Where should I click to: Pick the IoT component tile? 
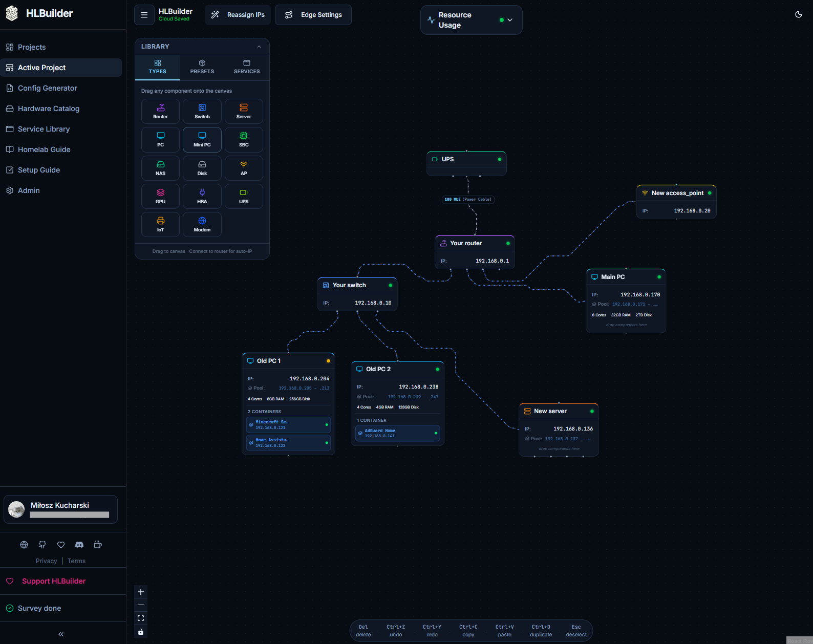pyautogui.click(x=160, y=224)
